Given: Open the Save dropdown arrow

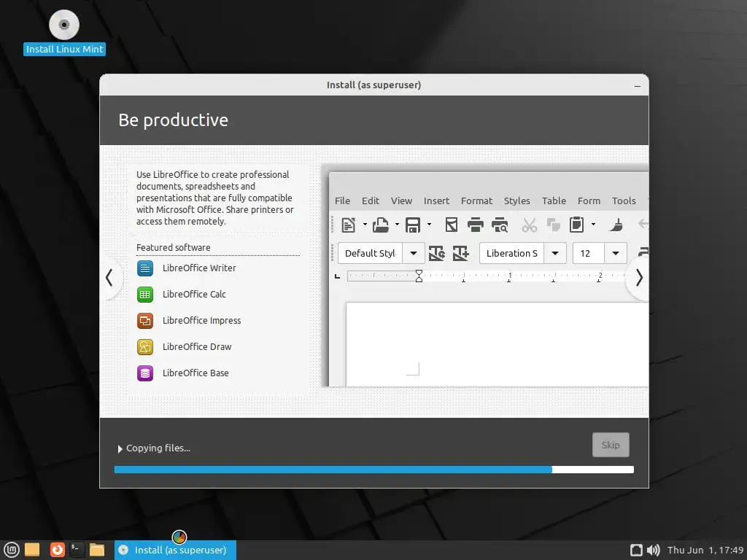Looking at the screenshot, I should 429,225.
